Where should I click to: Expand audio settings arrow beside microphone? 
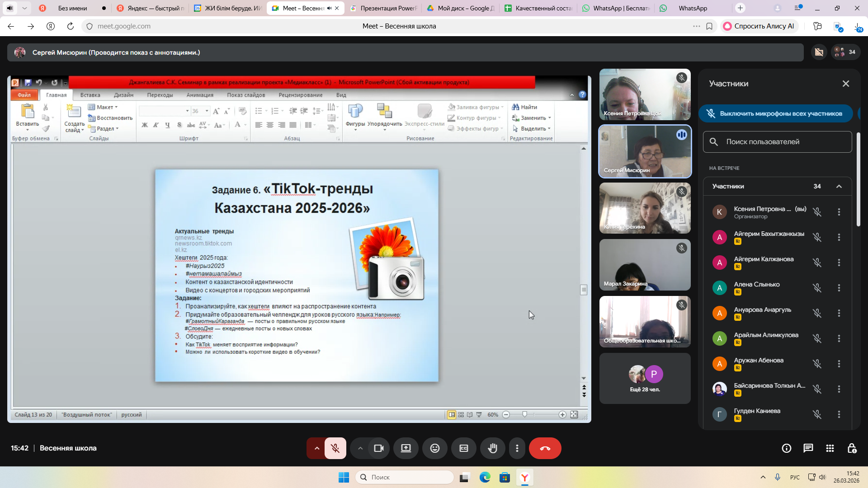coord(316,448)
